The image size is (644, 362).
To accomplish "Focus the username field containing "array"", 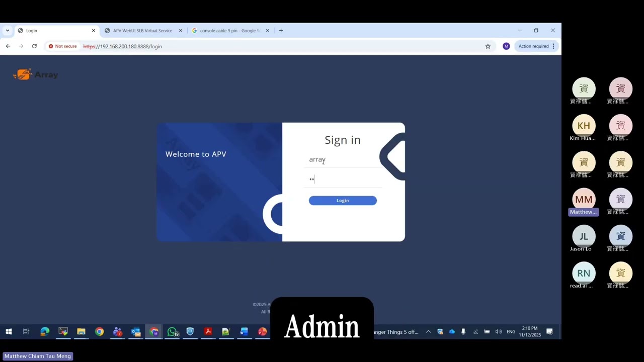I will pos(343,159).
